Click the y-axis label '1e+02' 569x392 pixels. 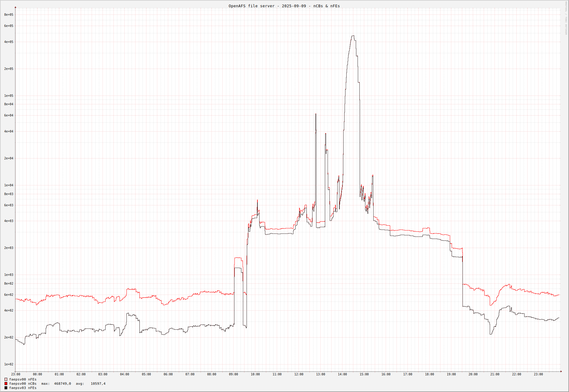(9, 364)
